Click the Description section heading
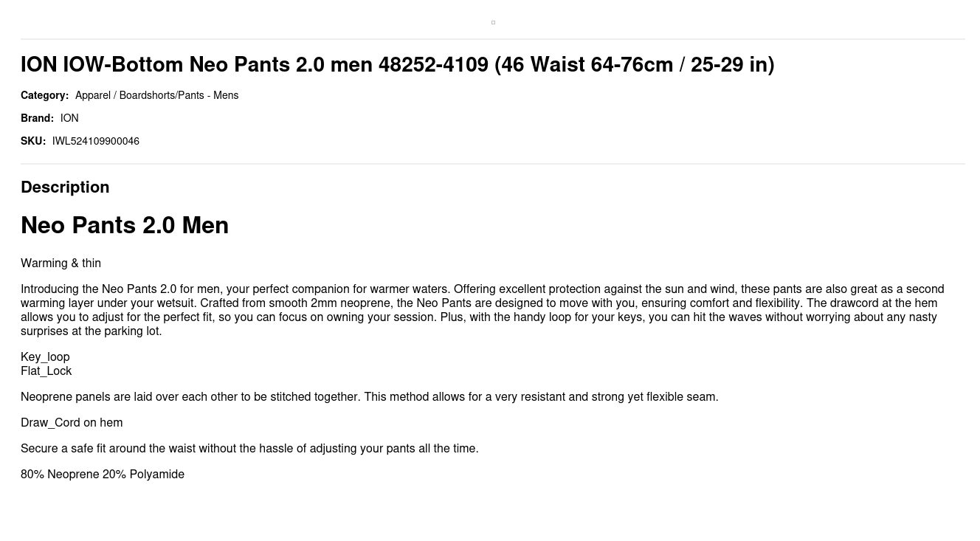The width and height of the screenshot is (980, 541). click(65, 187)
